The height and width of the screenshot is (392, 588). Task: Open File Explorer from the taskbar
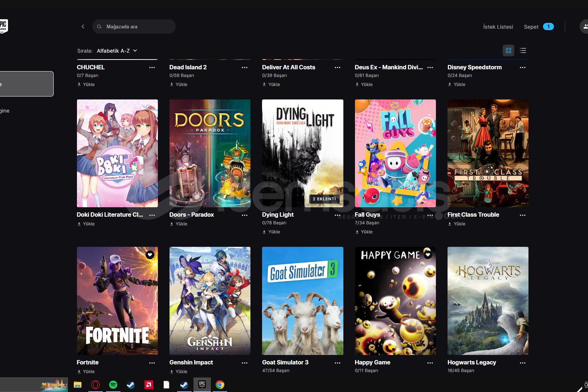click(x=78, y=385)
